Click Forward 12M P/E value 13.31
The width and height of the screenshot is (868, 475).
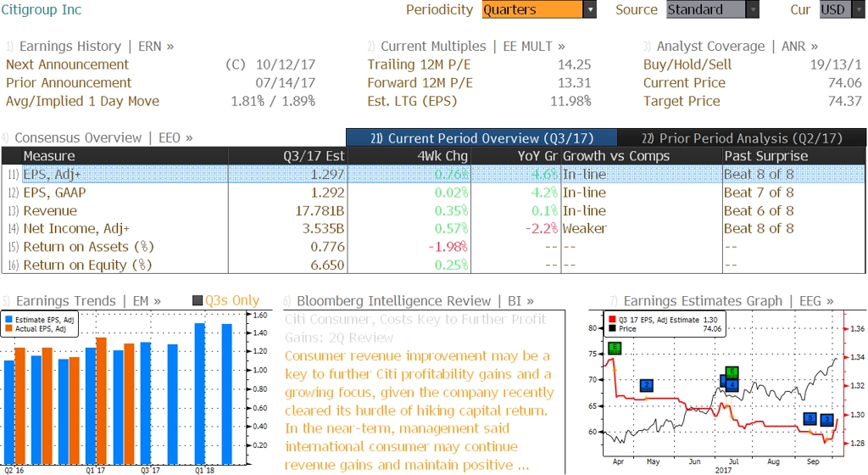pyautogui.click(x=574, y=82)
